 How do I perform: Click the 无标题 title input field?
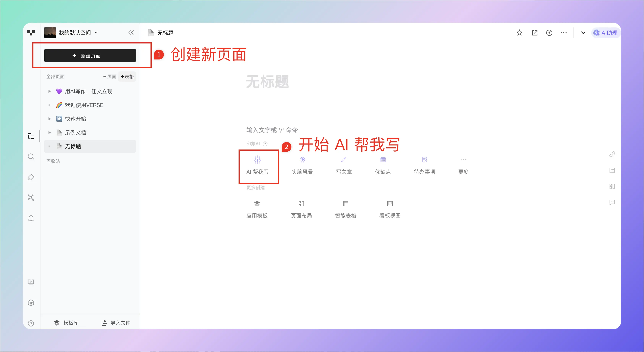(x=268, y=82)
